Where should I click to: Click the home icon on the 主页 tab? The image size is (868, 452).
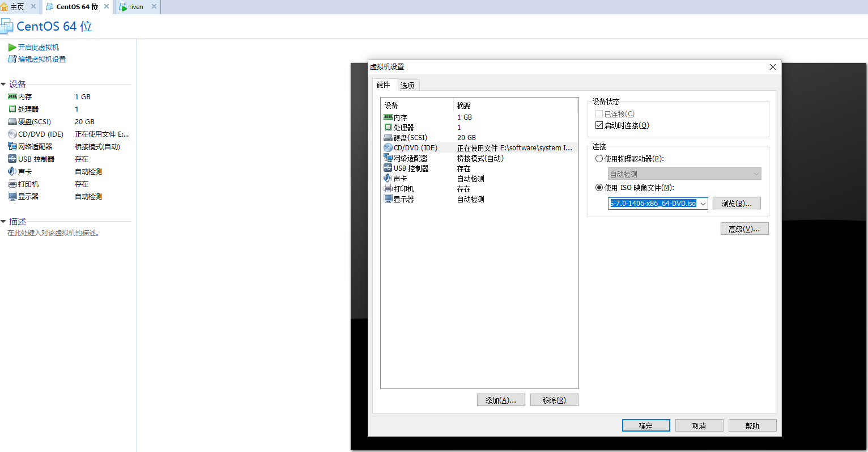(5, 7)
